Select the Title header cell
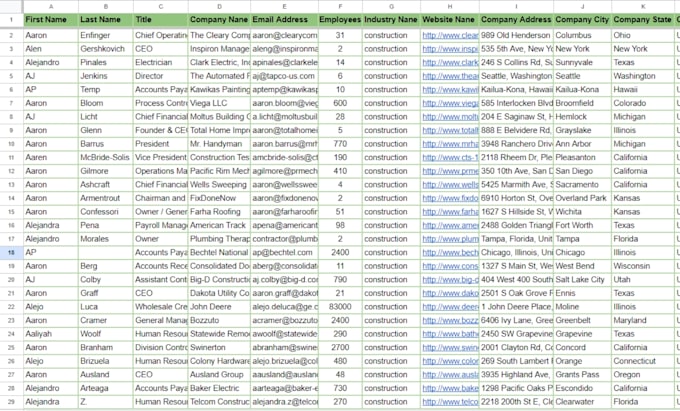This screenshot has height=411, width=680. [160, 20]
